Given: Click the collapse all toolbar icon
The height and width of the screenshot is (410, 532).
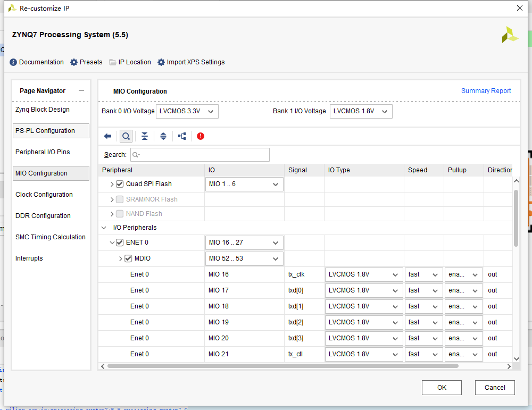Looking at the screenshot, I should click(x=145, y=136).
